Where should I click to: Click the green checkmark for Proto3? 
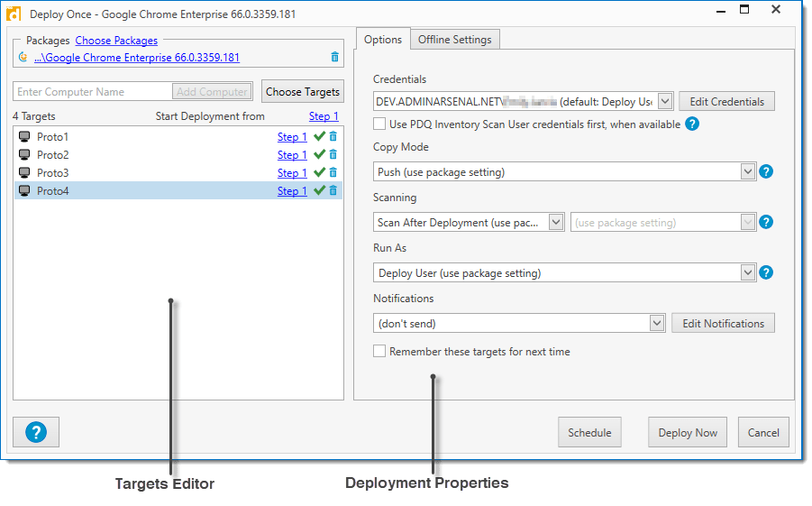[x=320, y=172]
